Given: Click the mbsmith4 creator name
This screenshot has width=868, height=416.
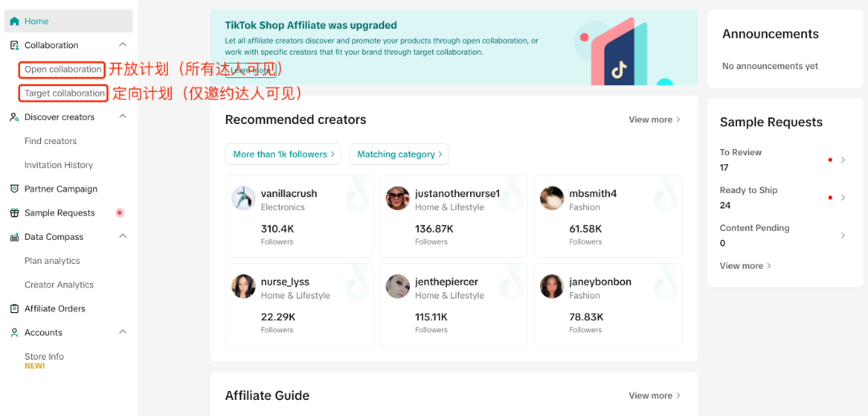Looking at the screenshot, I should [593, 193].
